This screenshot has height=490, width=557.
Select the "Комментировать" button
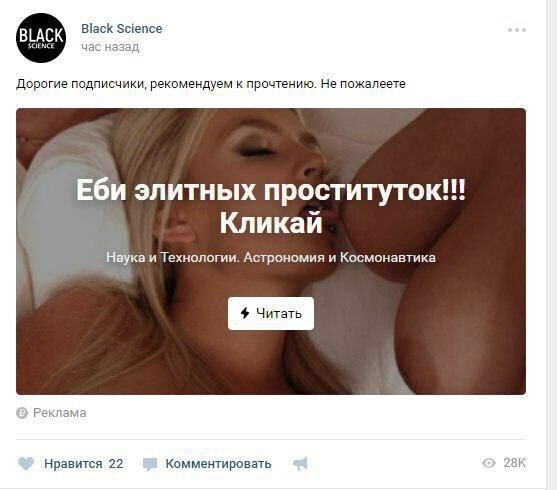[x=218, y=464]
